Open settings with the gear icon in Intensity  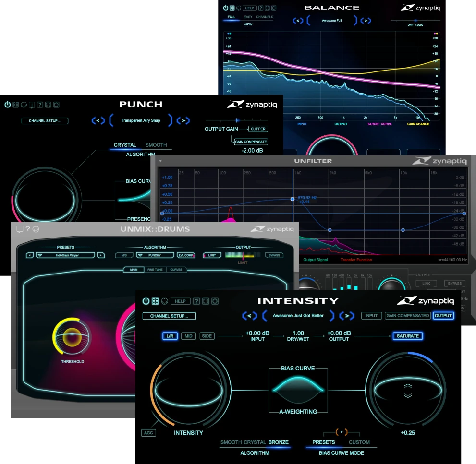point(215,301)
